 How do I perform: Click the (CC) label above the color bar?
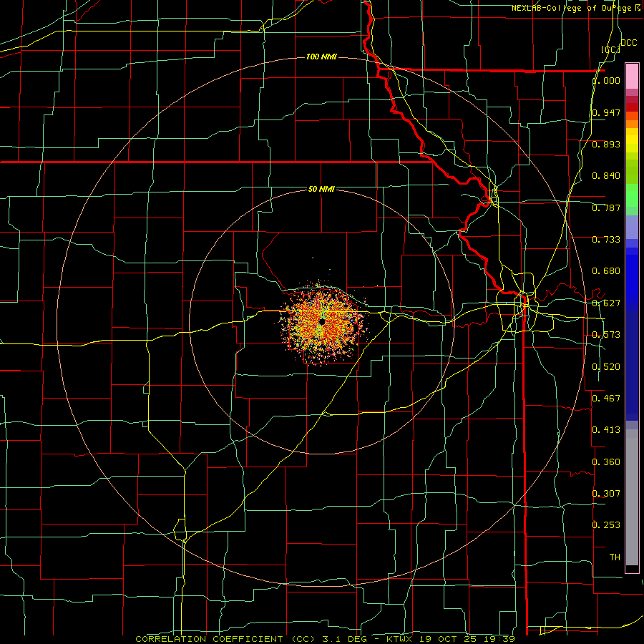[x=611, y=49]
